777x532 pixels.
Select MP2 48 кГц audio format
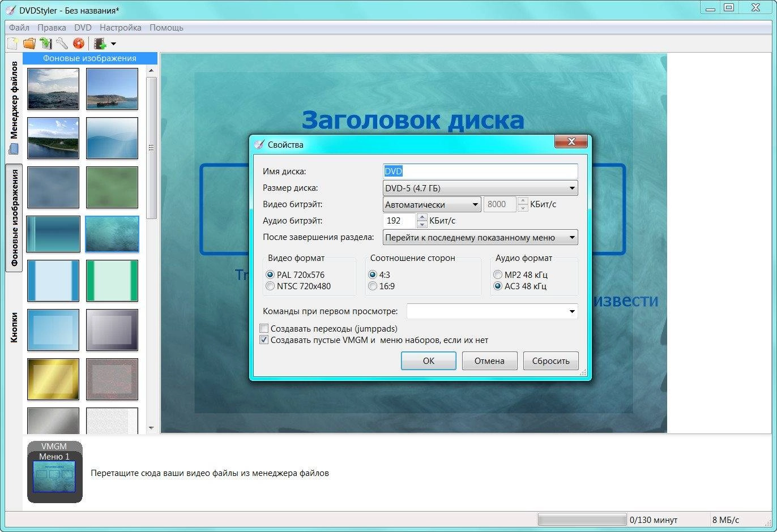520,274
